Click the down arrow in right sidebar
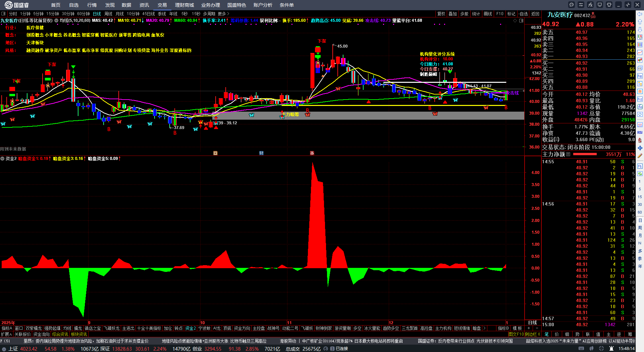Viewport: 644px width, 352px height. click(x=640, y=30)
